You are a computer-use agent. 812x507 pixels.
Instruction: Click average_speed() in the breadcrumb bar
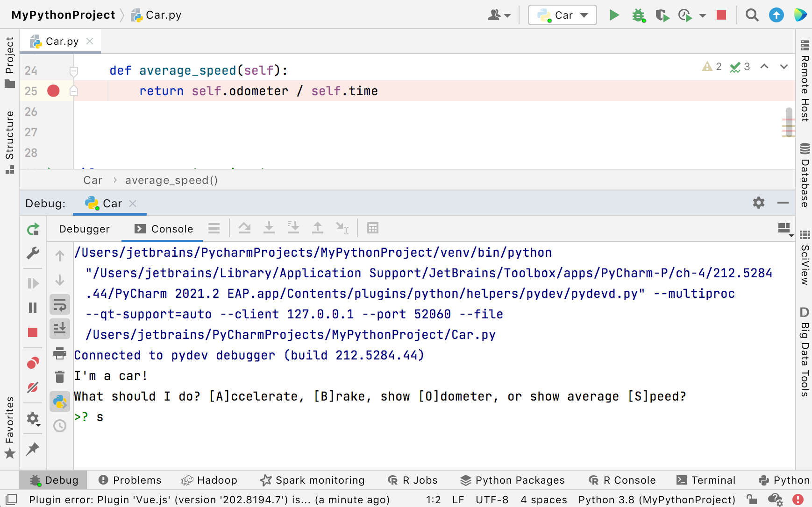[171, 180]
